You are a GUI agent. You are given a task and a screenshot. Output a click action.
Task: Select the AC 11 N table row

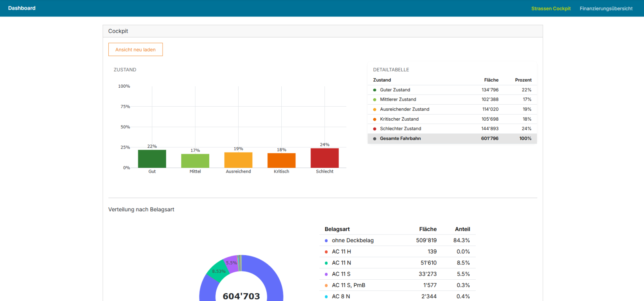[x=397, y=263]
